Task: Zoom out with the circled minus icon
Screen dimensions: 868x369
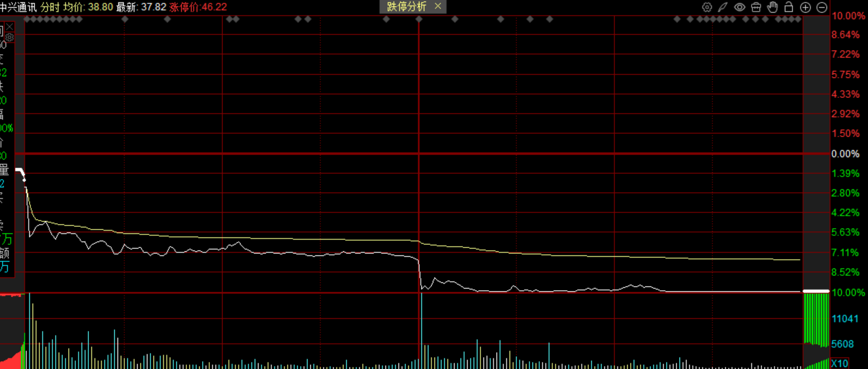Action: (822, 7)
